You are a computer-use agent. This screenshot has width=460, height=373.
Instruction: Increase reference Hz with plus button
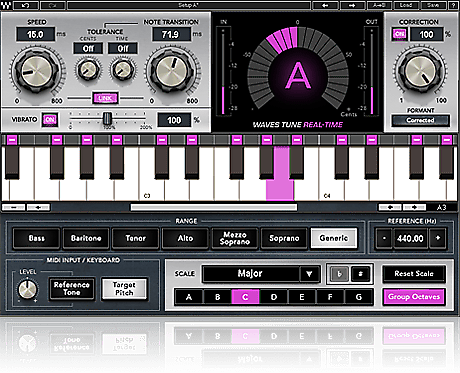(x=438, y=238)
